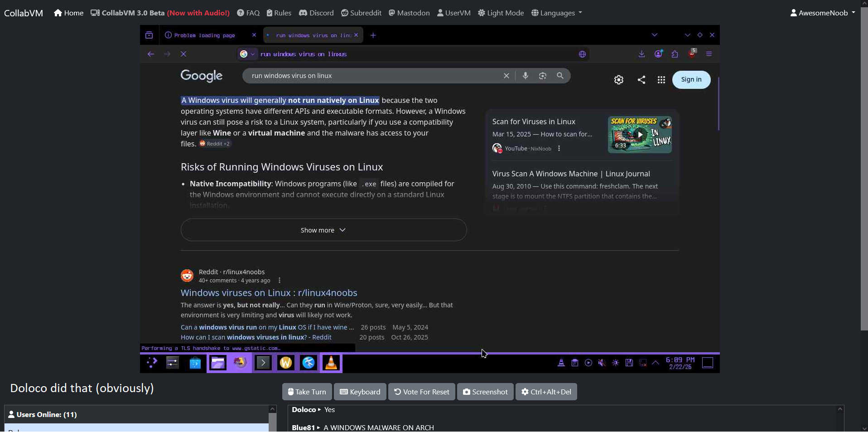Screen dimensions: 868x432
Task: Play the Scan for Viruses video thumbnail
Action: click(x=639, y=135)
